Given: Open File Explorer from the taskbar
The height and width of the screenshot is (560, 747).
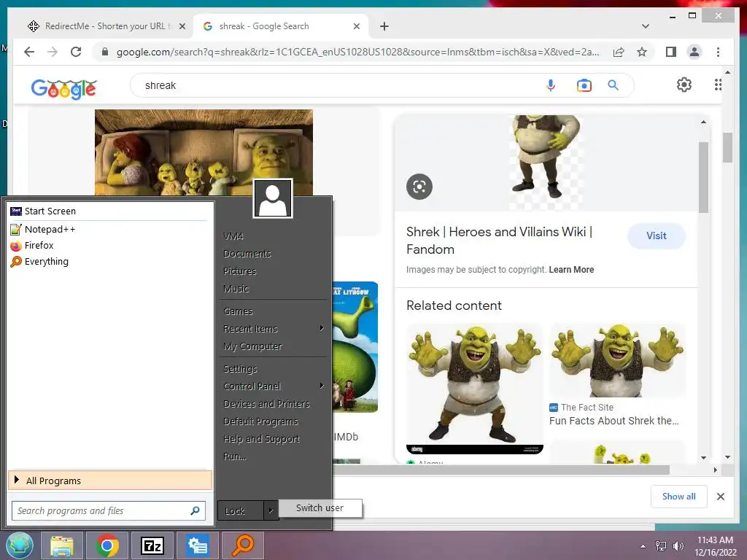Looking at the screenshot, I should pos(62,545).
